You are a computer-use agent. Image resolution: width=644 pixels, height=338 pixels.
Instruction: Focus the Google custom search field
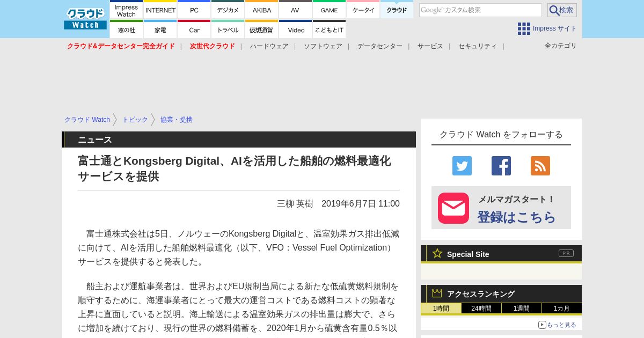[x=480, y=10]
